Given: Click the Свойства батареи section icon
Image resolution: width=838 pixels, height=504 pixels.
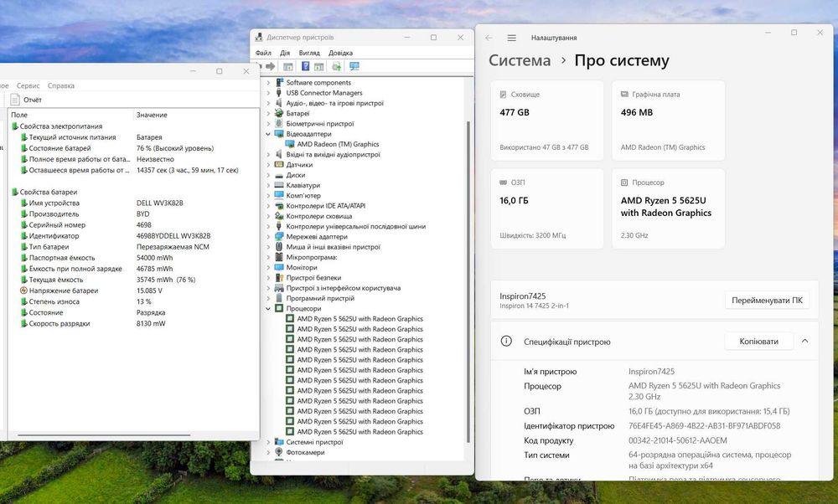Looking at the screenshot, I should pyautogui.click(x=14, y=192).
